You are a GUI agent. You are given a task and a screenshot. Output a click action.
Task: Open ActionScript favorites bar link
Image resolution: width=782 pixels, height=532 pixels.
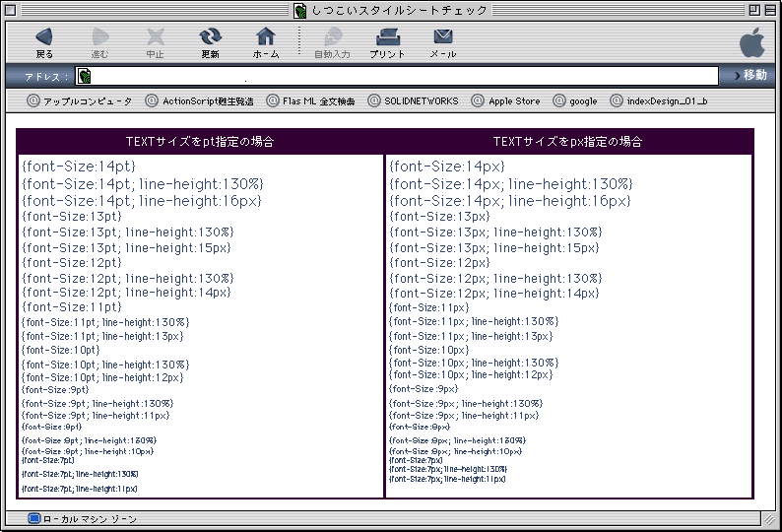tap(200, 100)
